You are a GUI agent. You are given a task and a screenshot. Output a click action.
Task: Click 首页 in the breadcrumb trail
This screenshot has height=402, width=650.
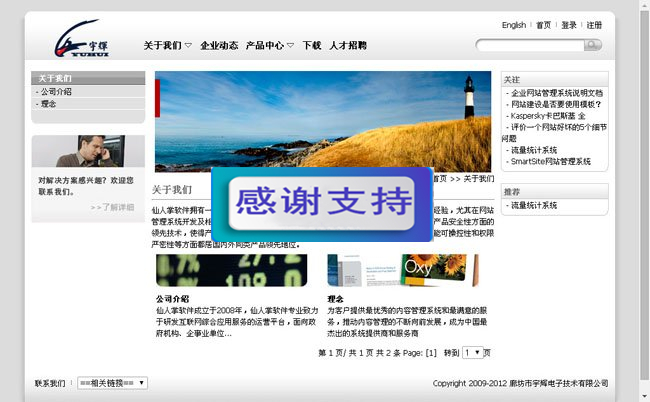click(x=439, y=179)
